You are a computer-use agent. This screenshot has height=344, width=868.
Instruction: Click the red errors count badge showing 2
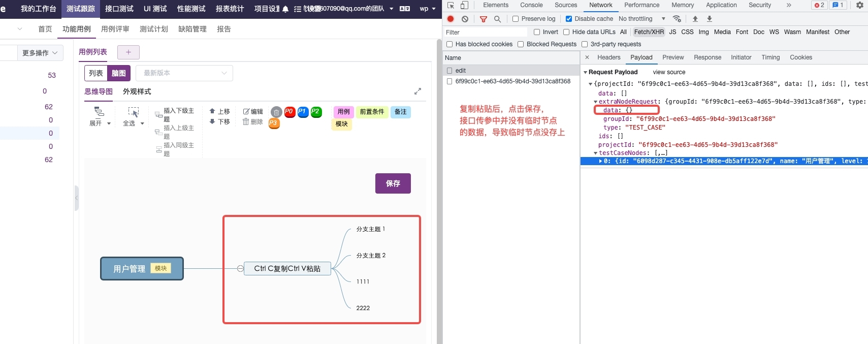pyautogui.click(x=819, y=5)
